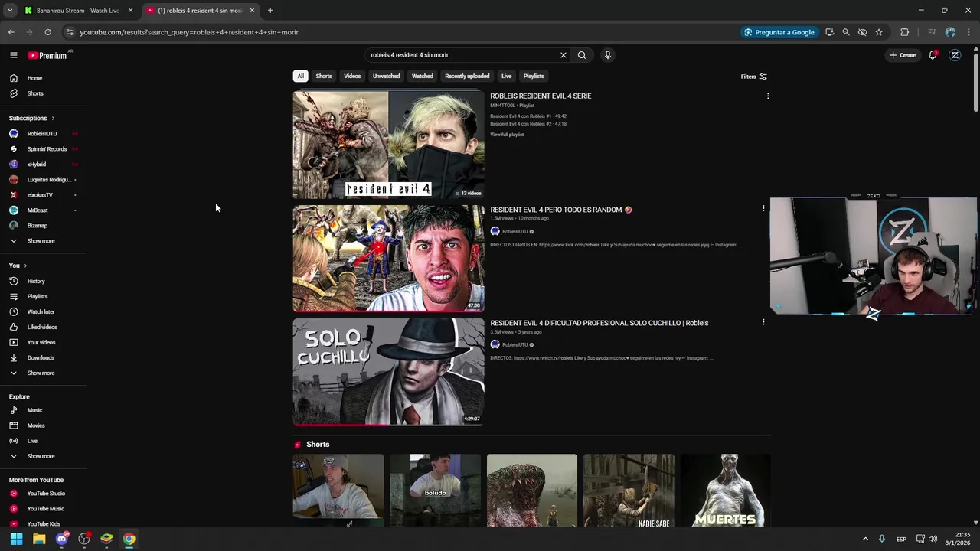980x551 pixels.
Task: Reload the page in Chrome
Action: (47, 32)
